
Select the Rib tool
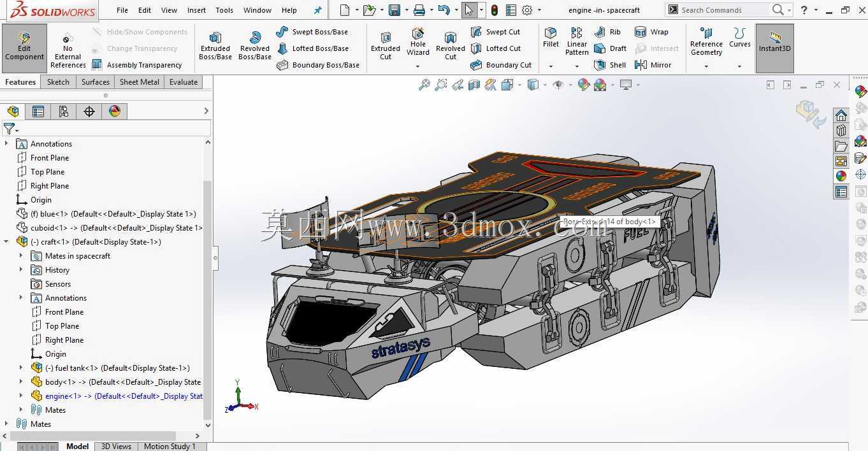[x=607, y=32]
